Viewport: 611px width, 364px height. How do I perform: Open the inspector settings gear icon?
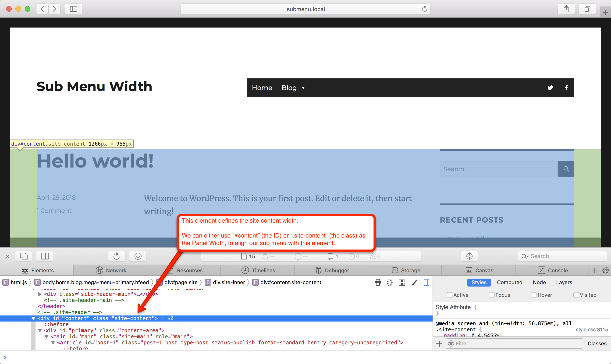pos(605,270)
